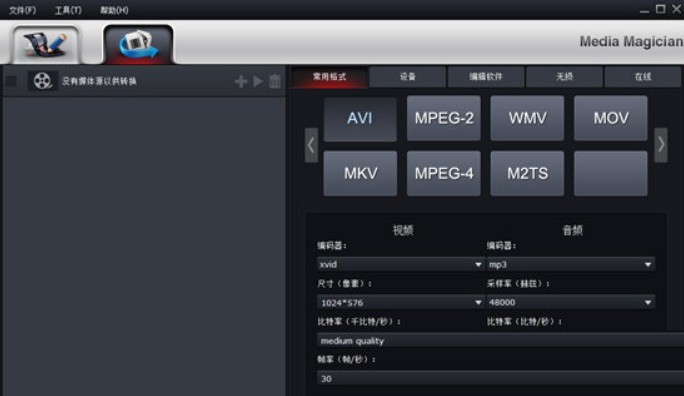
Task: Minimize the Media Magician window
Action: (x=644, y=10)
